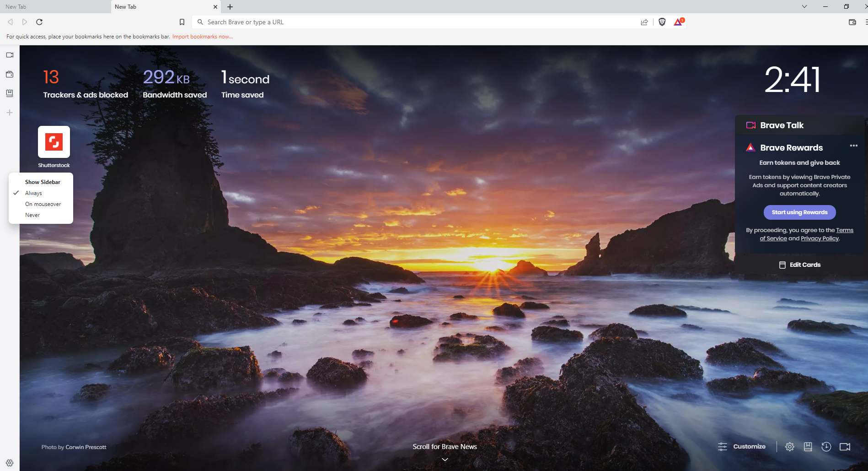The height and width of the screenshot is (471, 868).
Task: Keep Always checked for Show Sidebar
Action: coord(33,193)
